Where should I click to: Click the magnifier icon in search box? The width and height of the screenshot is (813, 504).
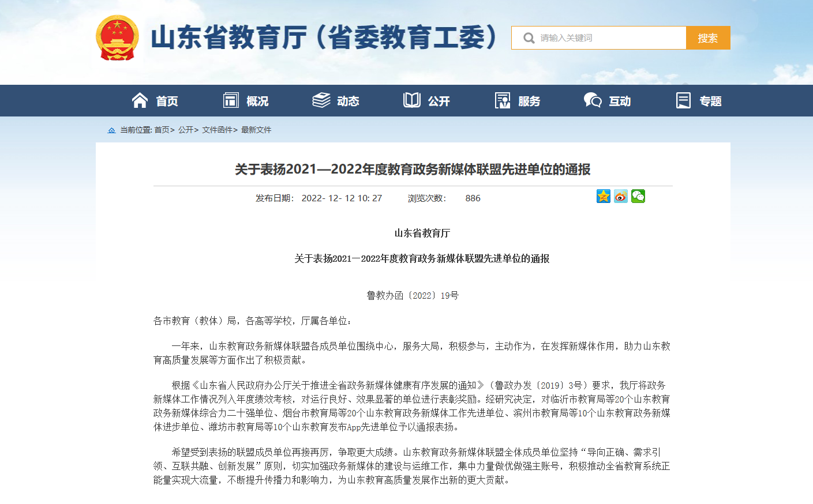click(x=529, y=38)
